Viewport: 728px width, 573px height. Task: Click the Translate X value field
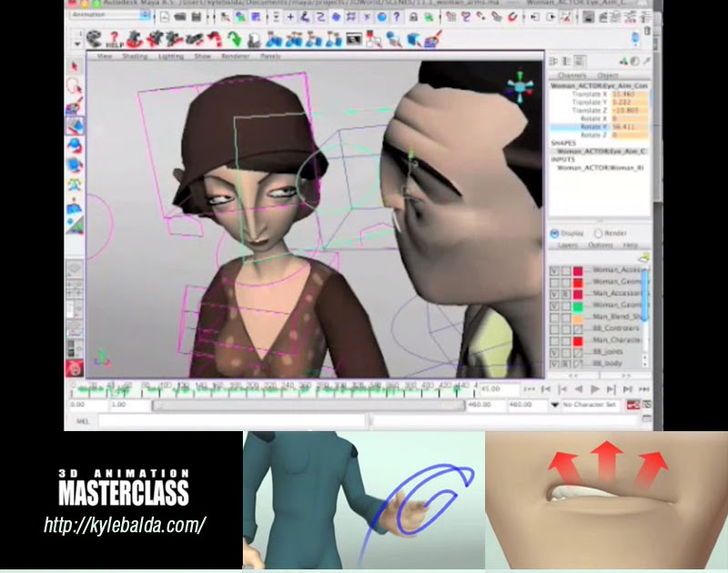tap(630, 95)
